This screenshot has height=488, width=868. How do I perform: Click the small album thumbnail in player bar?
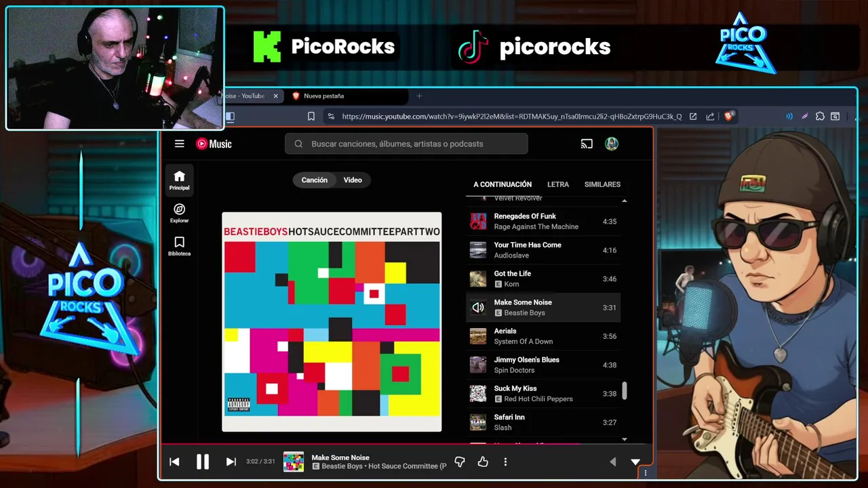pos(294,462)
